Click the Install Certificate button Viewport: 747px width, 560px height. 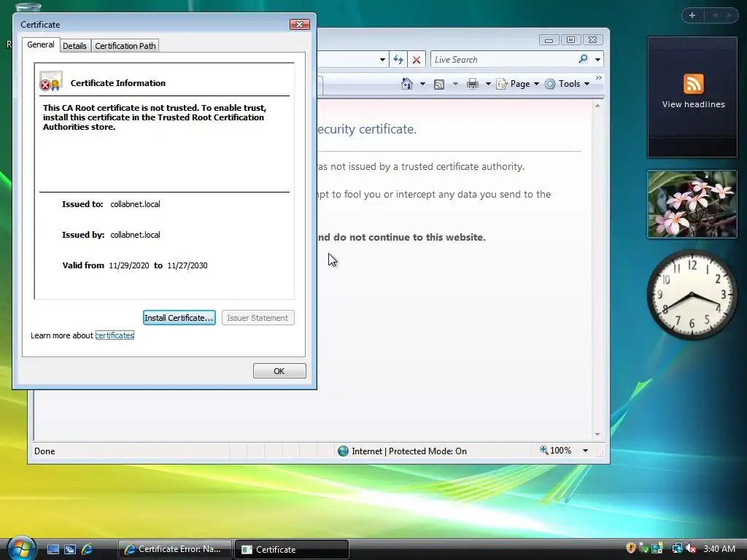(179, 318)
